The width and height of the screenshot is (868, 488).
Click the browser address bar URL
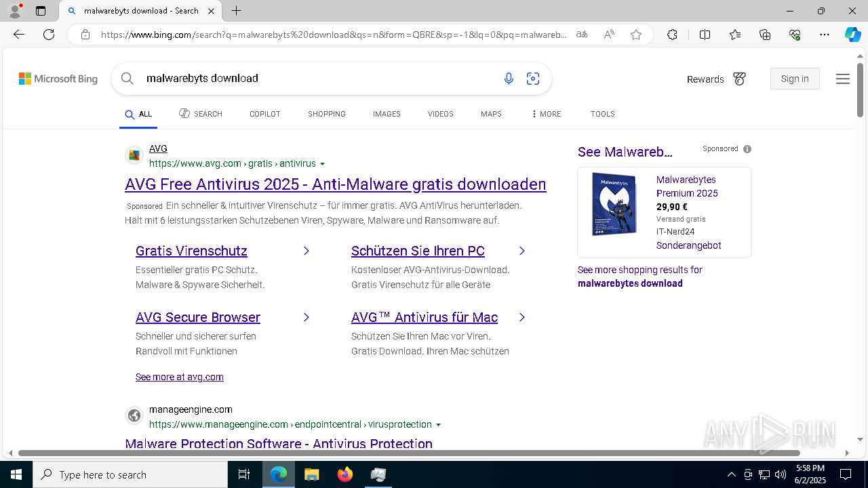[x=334, y=35]
